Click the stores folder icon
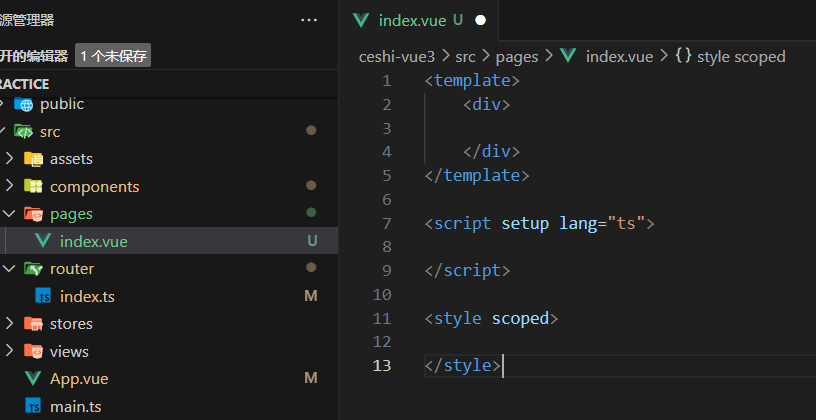The image size is (816, 420). pos(34,324)
